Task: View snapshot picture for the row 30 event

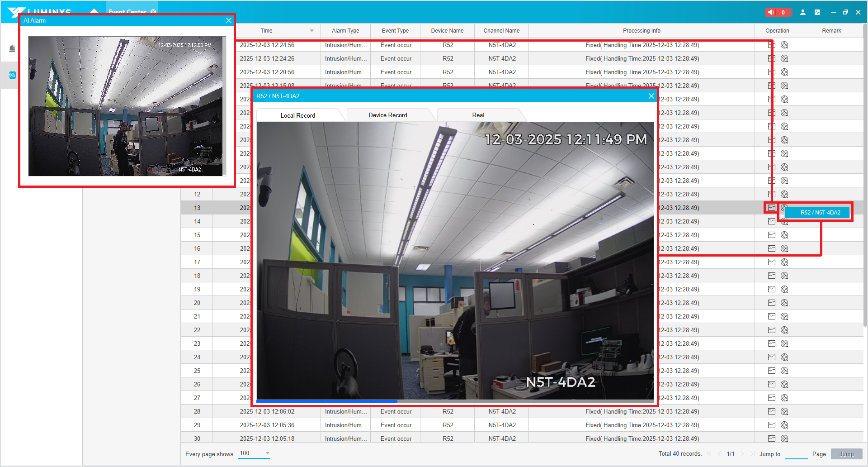Action: click(x=772, y=438)
